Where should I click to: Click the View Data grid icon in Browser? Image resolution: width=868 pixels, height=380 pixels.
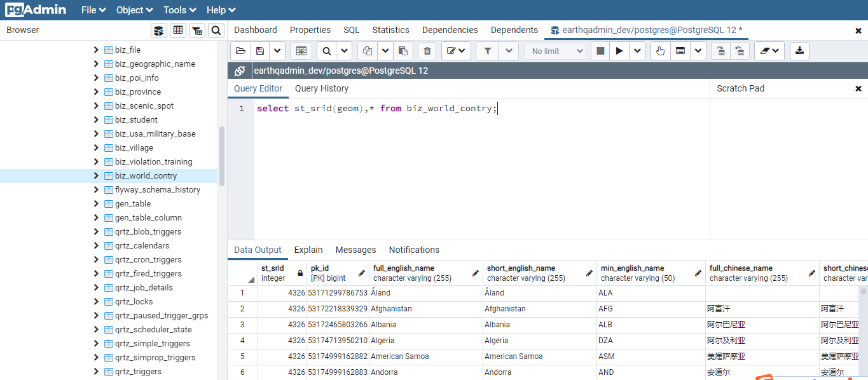[178, 30]
